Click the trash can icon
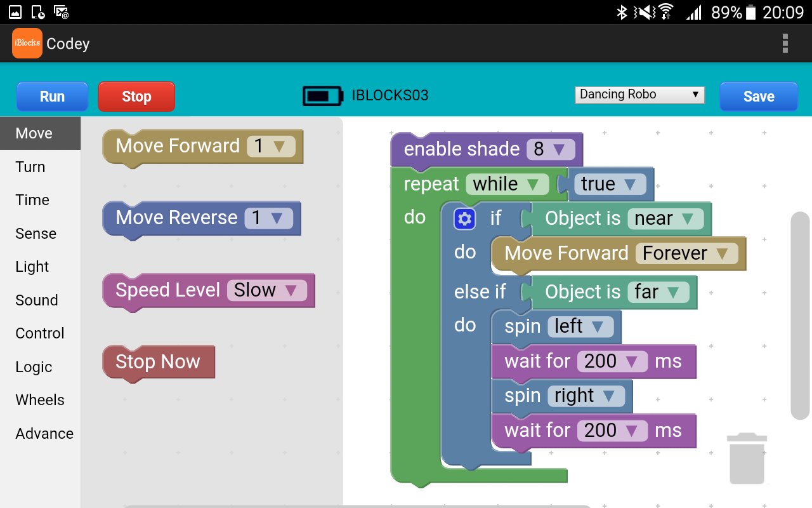Viewport: 812px width, 508px height. pos(747,458)
